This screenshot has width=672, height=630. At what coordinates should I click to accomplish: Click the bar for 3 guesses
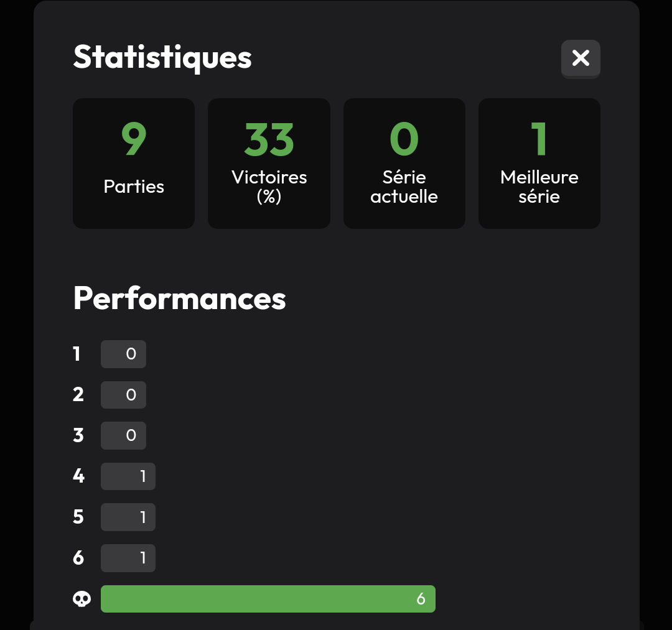(123, 435)
